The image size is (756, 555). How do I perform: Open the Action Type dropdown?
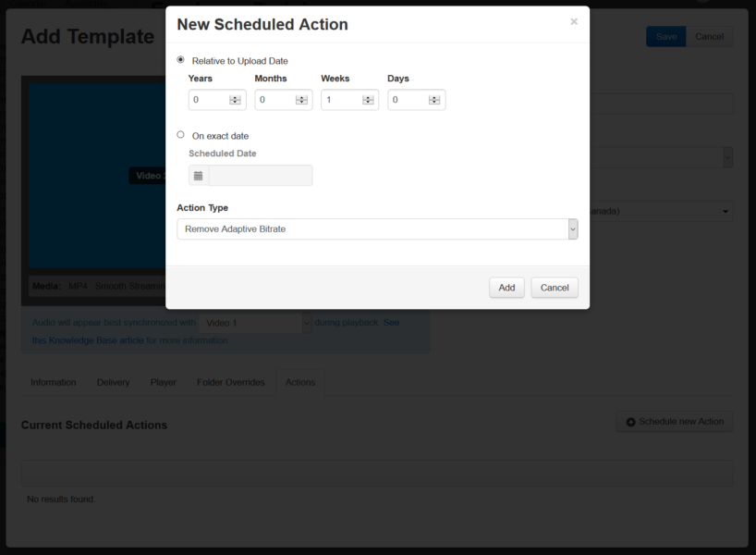[x=377, y=229]
